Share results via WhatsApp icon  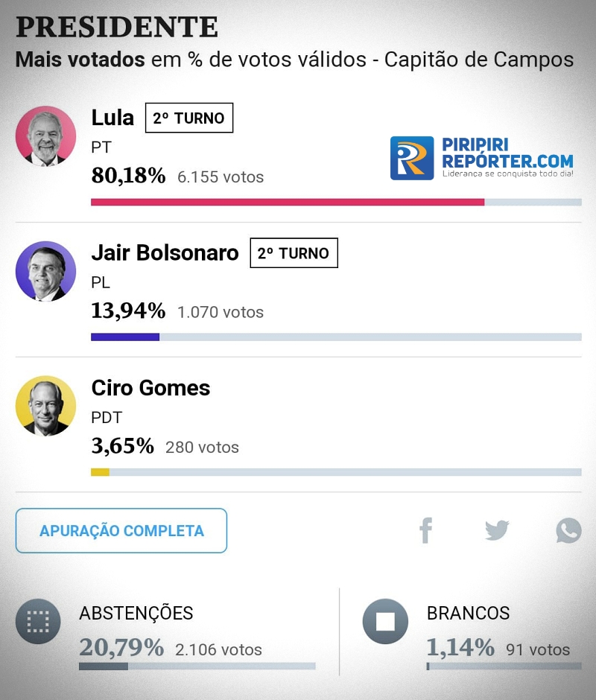(x=568, y=530)
